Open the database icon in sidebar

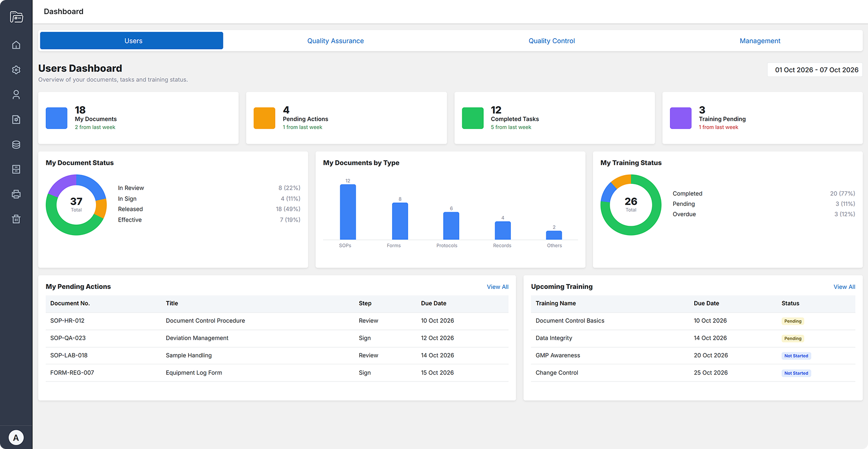(x=16, y=144)
